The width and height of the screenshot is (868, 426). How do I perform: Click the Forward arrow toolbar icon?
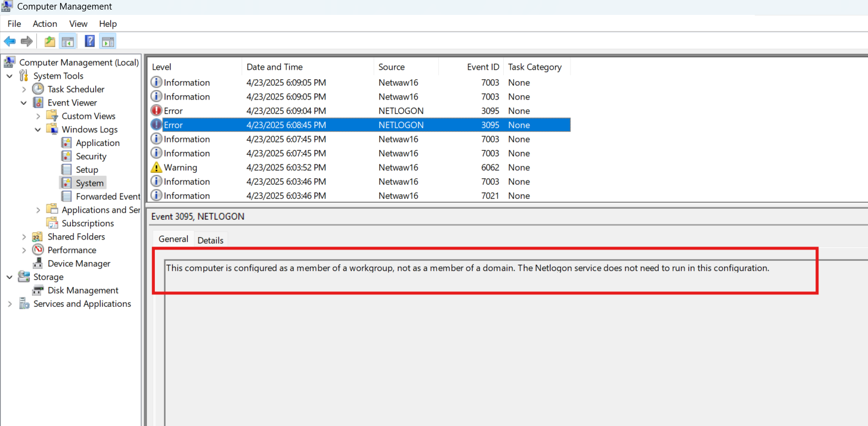[26, 41]
